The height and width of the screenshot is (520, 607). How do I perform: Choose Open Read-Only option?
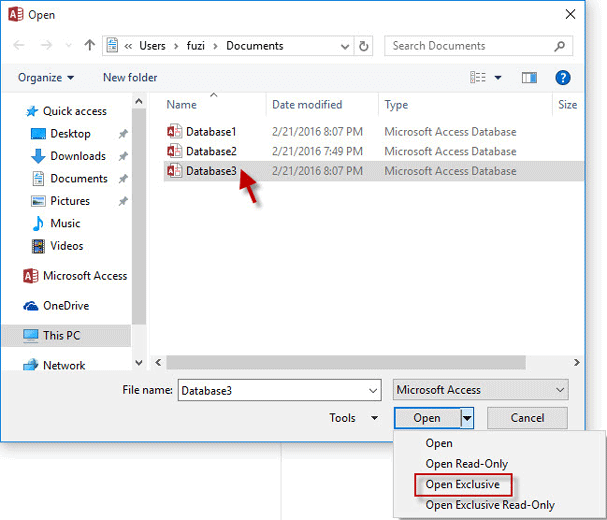click(x=466, y=463)
